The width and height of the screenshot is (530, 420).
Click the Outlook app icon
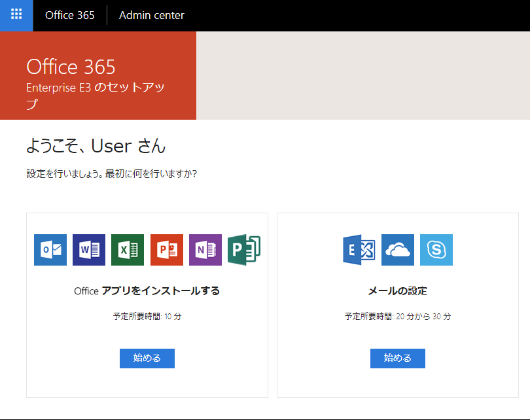click(50, 250)
